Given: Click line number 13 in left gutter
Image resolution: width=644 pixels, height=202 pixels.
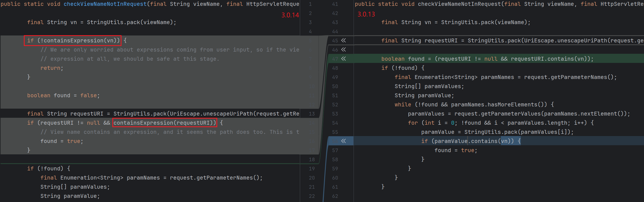Looking at the screenshot, I should coord(312,114).
